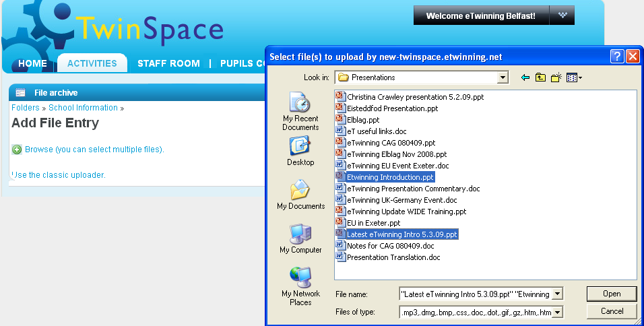The width and height of the screenshot is (644, 326).
Task: Click the File archive panel icon
Action: 20,93
